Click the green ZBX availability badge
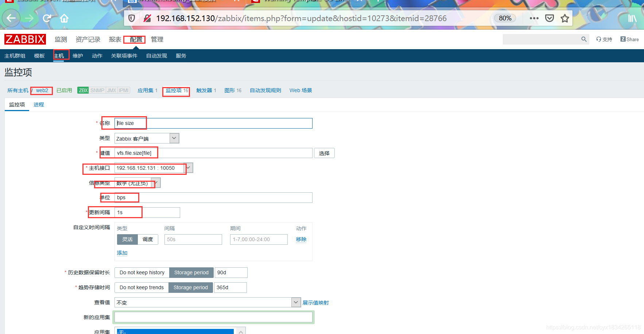The height and width of the screenshot is (334, 644). [83, 90]
